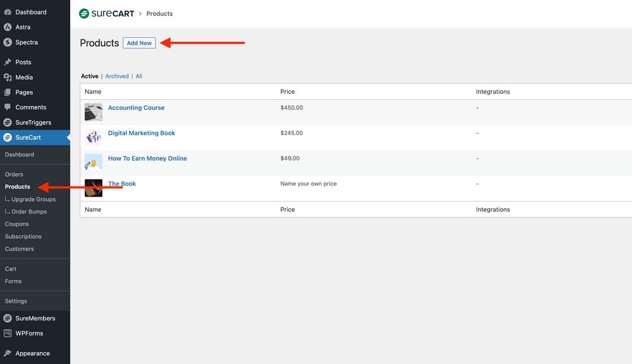Open the Appearance paintbrush icon

(x=8, y=353)
